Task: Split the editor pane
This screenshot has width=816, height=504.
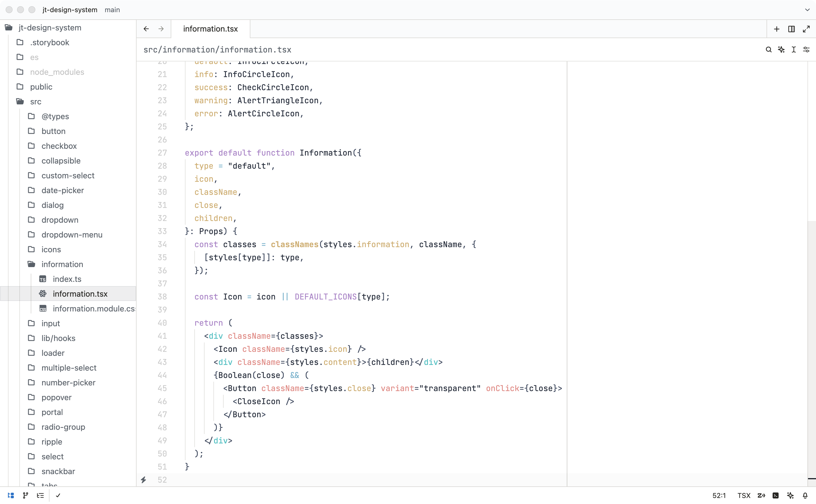Action: tap(791, 29)
